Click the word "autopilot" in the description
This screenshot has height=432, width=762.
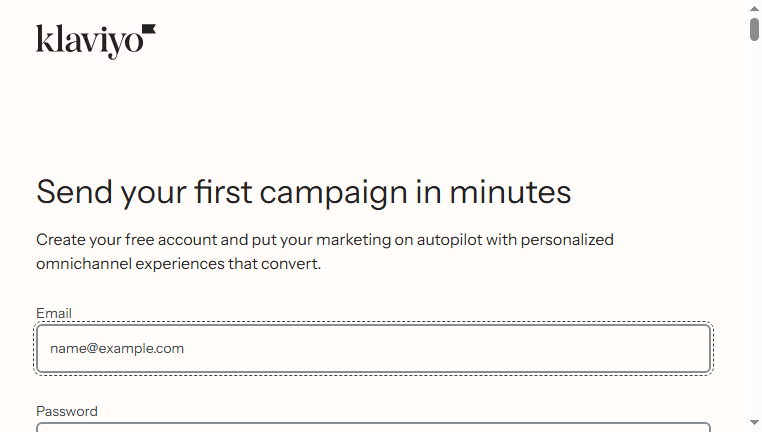click(450, 240)
